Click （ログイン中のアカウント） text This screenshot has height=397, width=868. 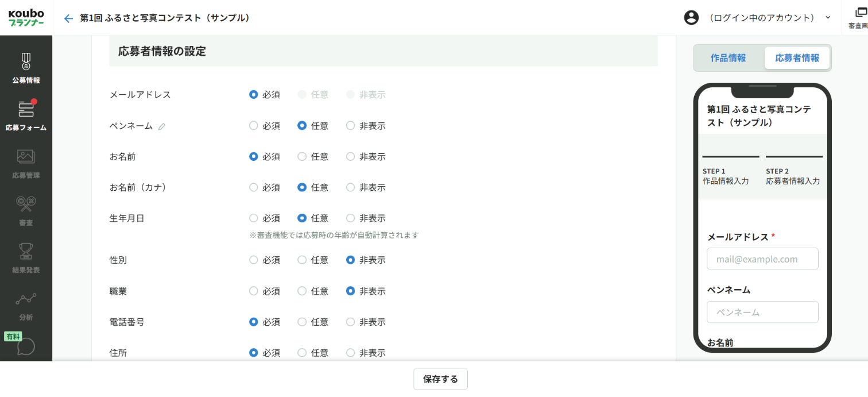762,18
